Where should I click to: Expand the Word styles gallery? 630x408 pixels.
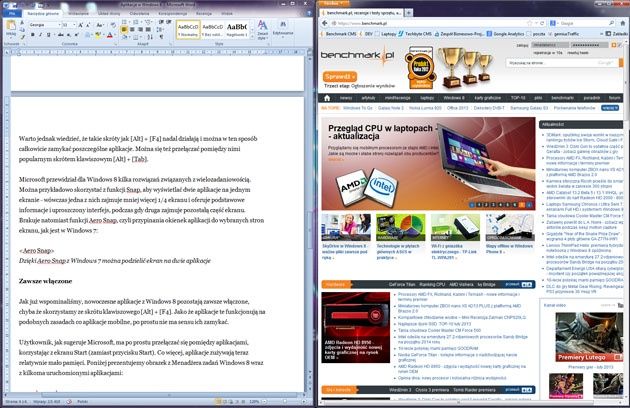[x=252, y=36]
